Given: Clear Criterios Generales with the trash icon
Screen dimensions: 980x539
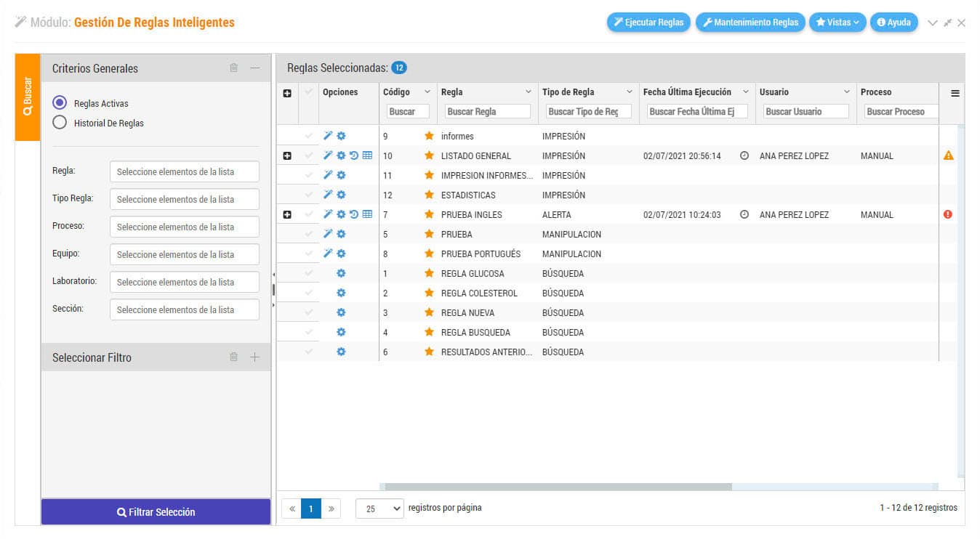Looking at the screenshot, I should pos(233,68).
